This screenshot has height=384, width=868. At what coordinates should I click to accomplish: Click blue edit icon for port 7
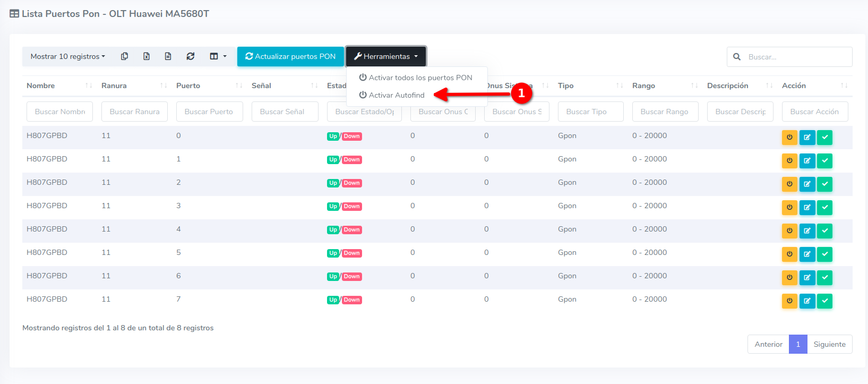tap(807, 301)
